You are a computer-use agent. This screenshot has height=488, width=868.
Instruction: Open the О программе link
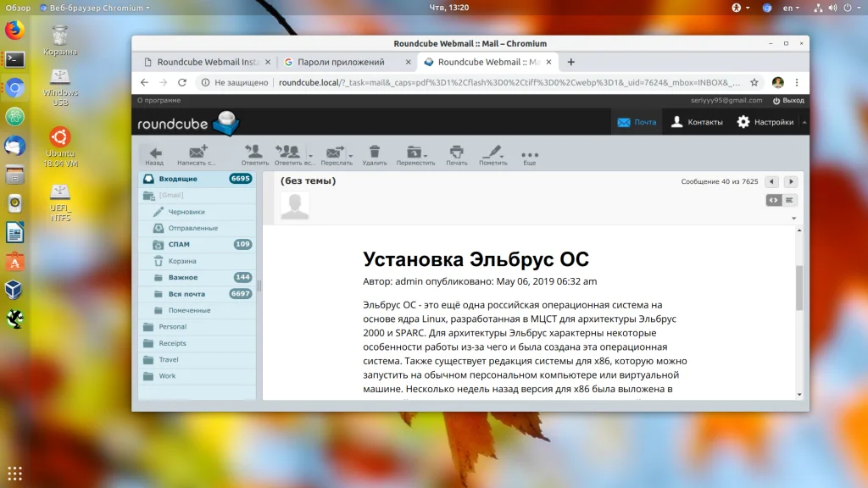159,100
